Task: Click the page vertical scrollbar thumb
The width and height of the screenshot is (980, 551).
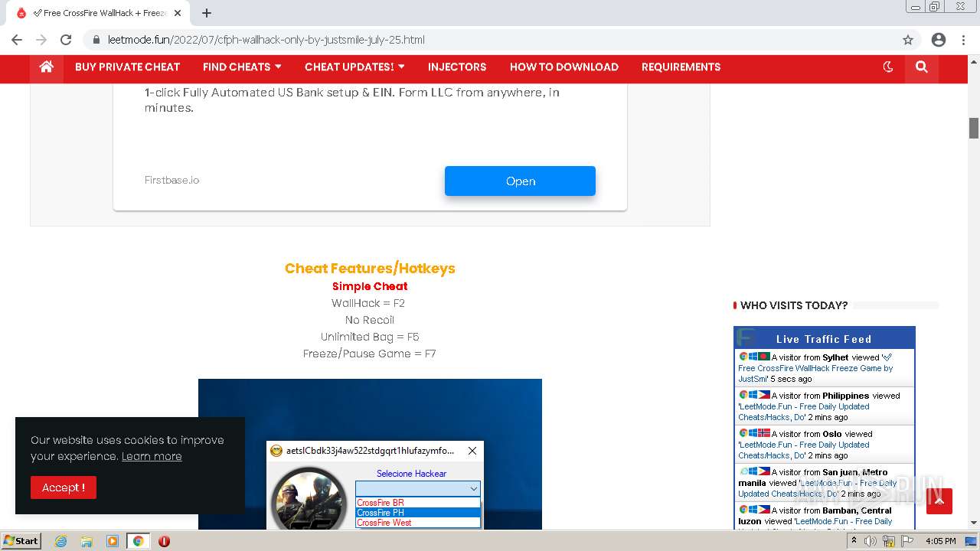Action: [x=974, y=128]
